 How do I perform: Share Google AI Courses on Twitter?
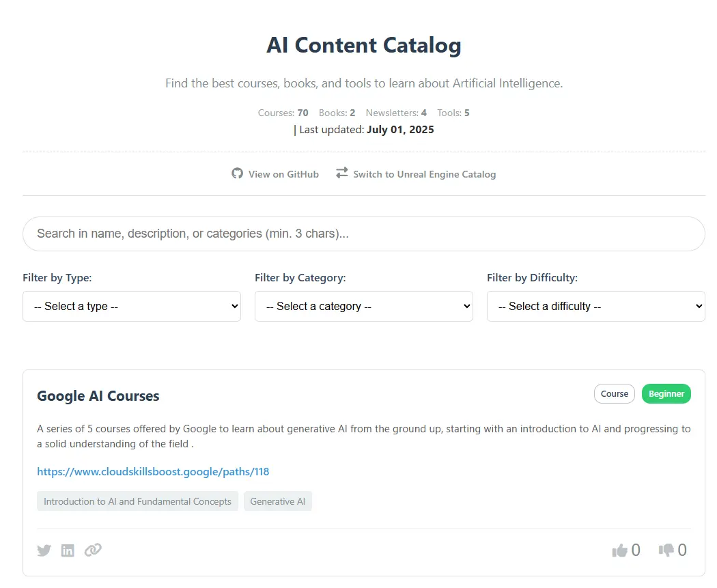tap(44, 550)
